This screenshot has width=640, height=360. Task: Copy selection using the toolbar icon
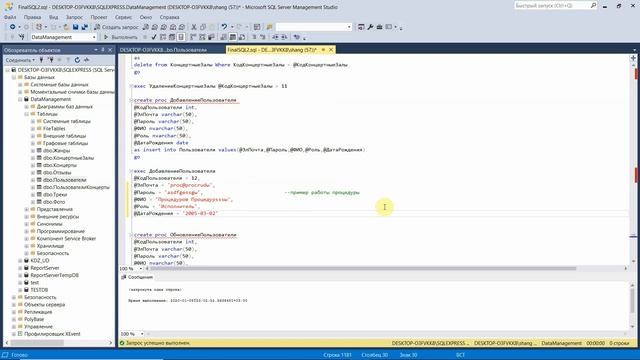click(203, 27)
